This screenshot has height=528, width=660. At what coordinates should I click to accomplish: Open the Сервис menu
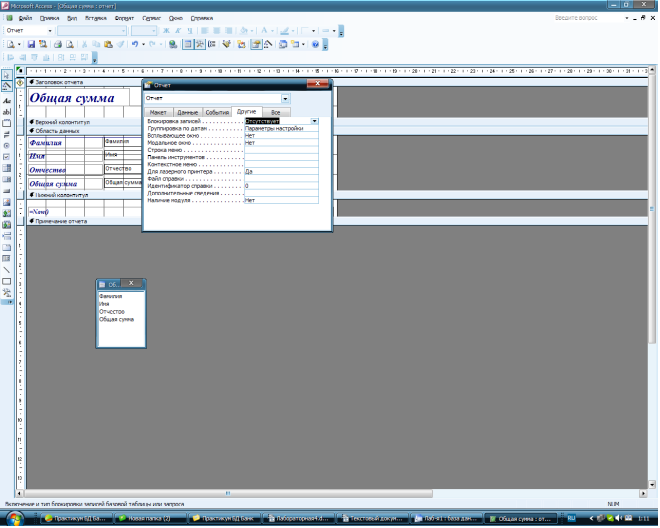pyautogui.click(x=152, y=18)
